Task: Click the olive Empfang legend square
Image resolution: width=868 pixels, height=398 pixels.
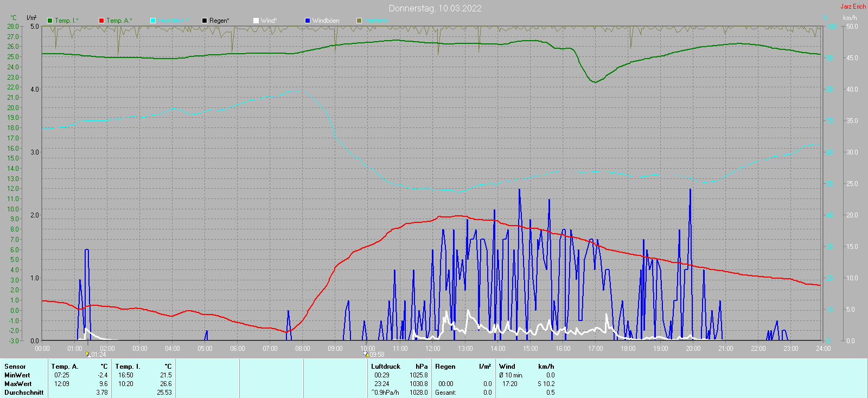Action: click(359, 21)
